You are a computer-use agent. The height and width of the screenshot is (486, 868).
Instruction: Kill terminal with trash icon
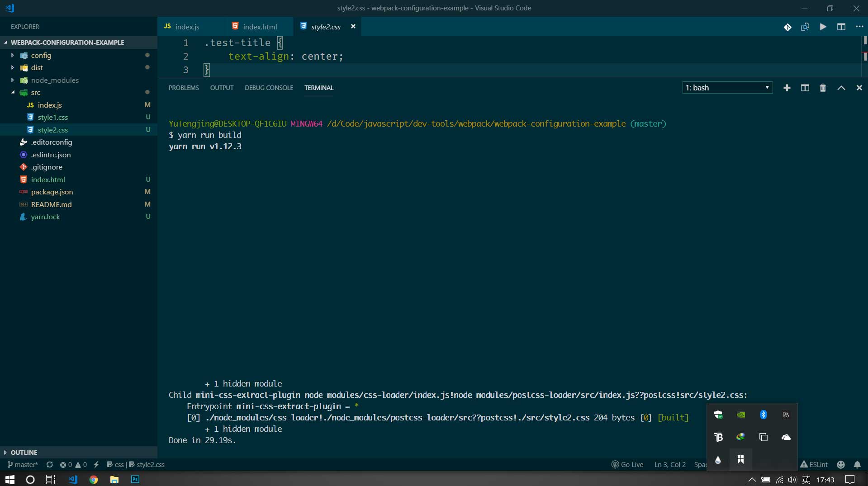click(823, 88)
